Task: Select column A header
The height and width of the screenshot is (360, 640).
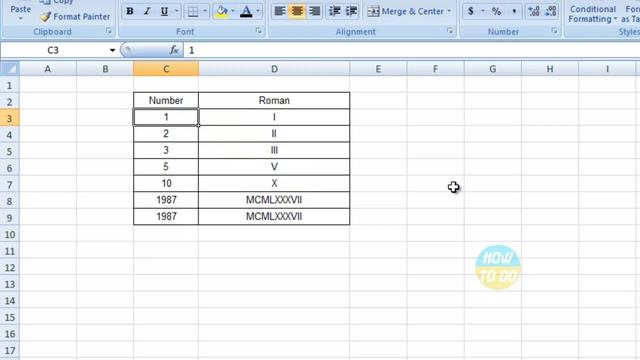Action: click(x=48, y=69)
